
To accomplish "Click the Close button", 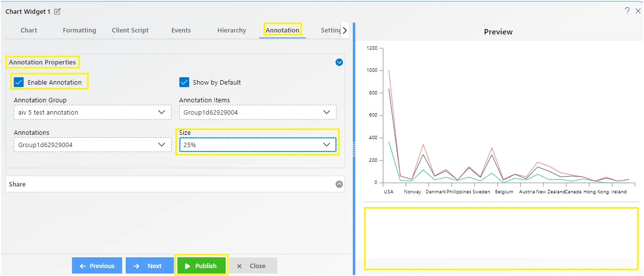I will pyautogui.click(x=253, y=266).
